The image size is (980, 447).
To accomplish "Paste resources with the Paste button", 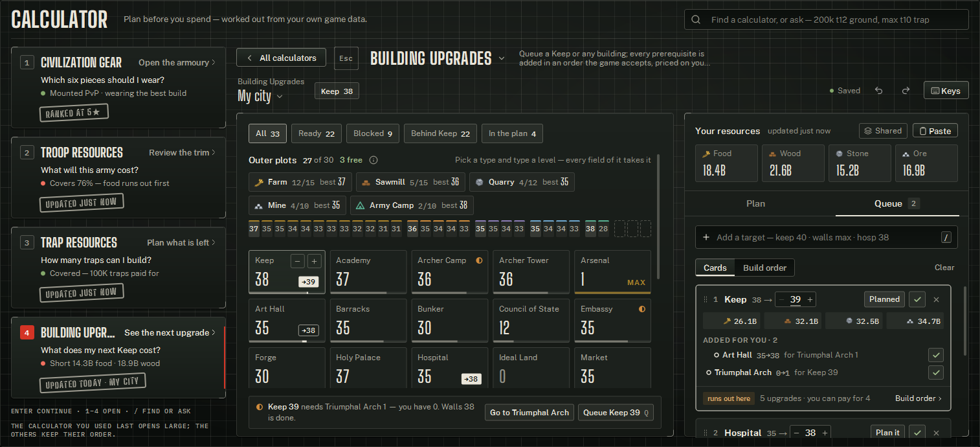I will [x=935, y=131].
